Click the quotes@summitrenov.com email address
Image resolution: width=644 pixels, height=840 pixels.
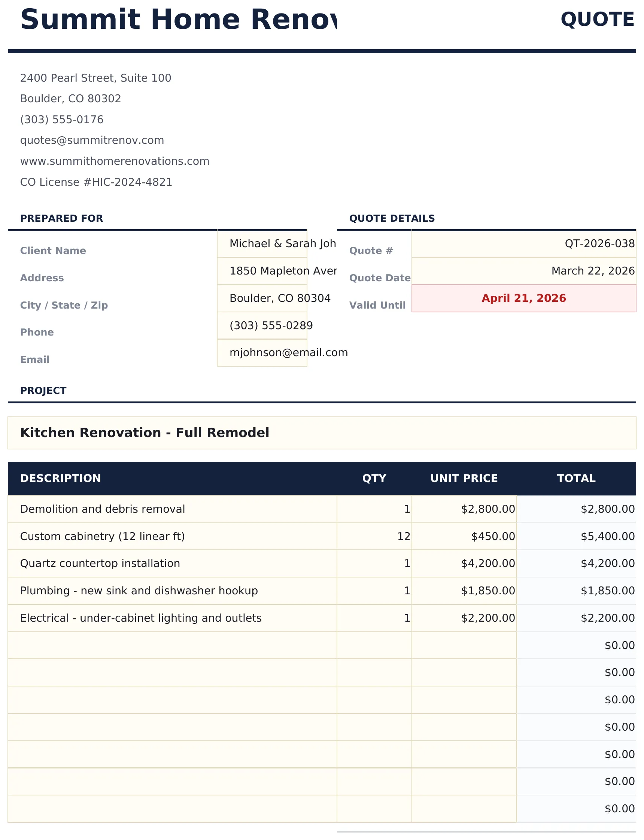coord(92,140)
